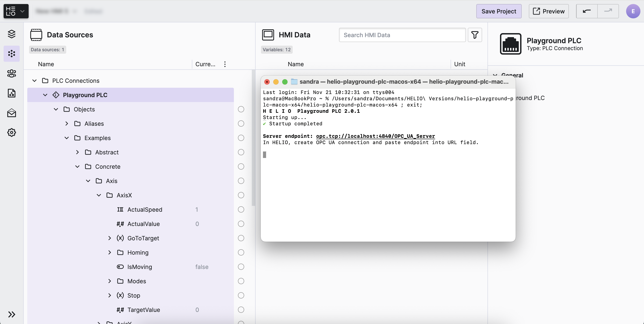The width and height of the screenshot is (644, 324).
Task: Expand sidebar with double chevron icon
Action: (11, 314)
